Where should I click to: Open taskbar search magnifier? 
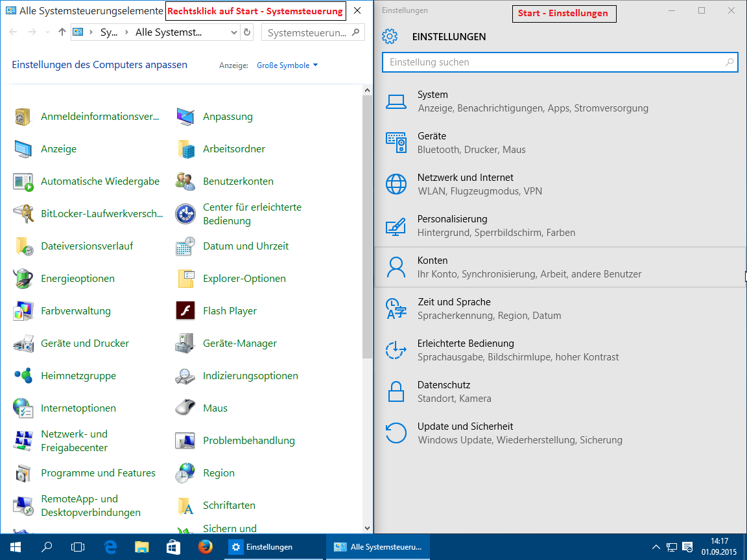[x=47, y=547]
